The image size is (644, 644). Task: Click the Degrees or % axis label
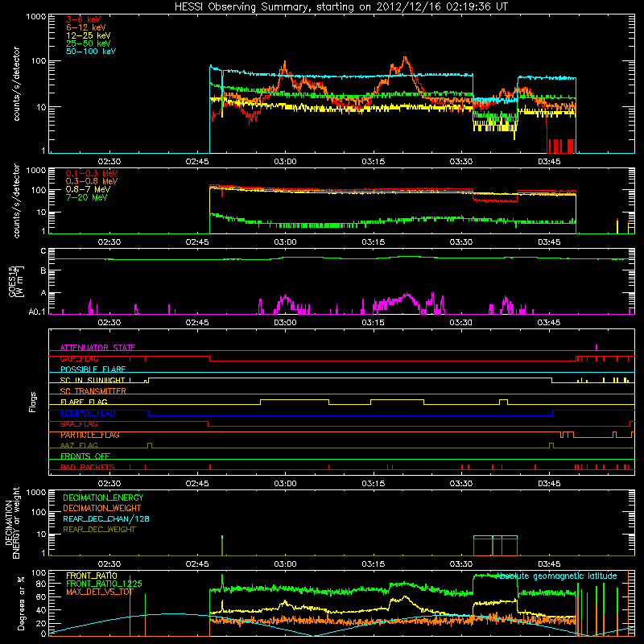[x=21, y=603]
